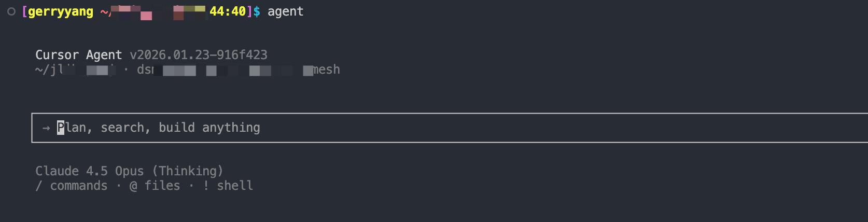The width and height of the screenshot is (868, 222).
Task: Click the 'commands' hint text
Action: coord(79,186)
